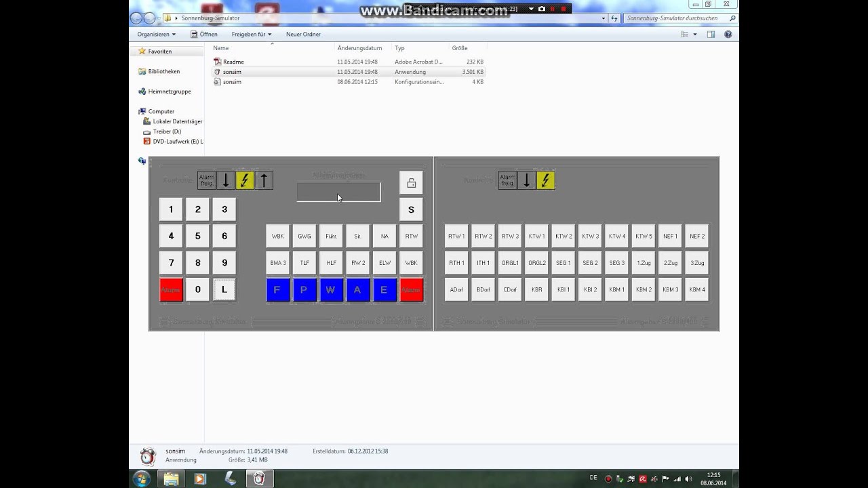868x488 pixels.
Task: Open the 'Freigeben für' dropdown
Action: tap(252, 34)
